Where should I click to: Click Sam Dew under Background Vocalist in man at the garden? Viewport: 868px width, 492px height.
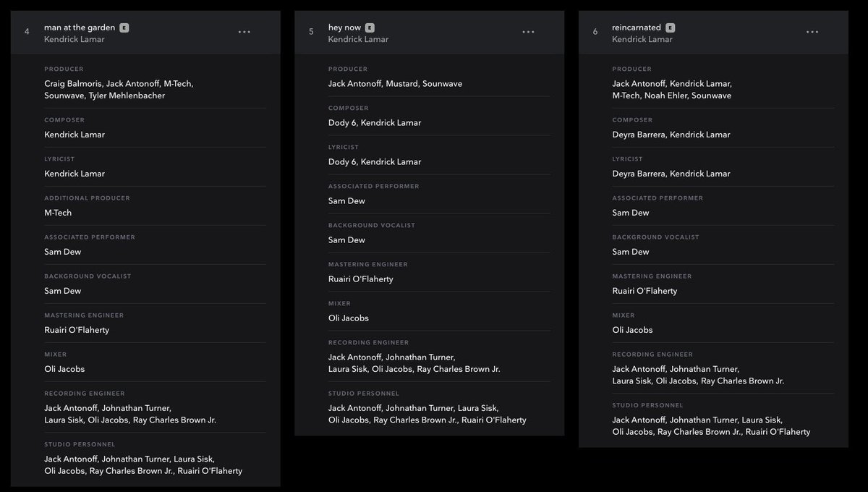[x=63, y=291]
